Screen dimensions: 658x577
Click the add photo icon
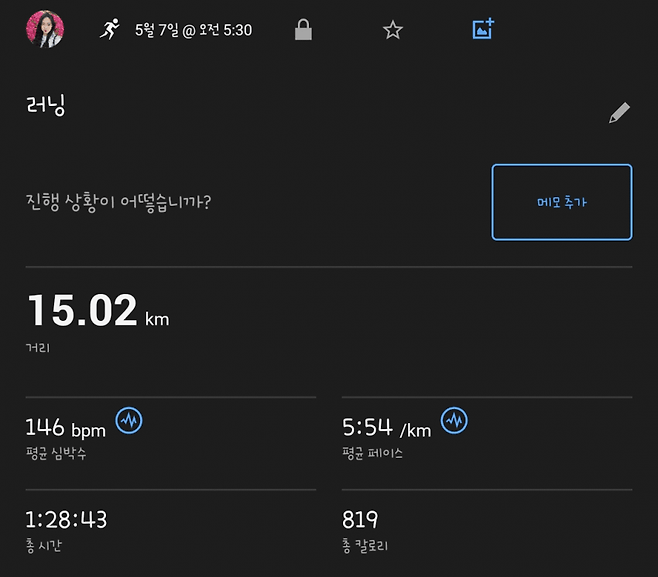[483, 30]
